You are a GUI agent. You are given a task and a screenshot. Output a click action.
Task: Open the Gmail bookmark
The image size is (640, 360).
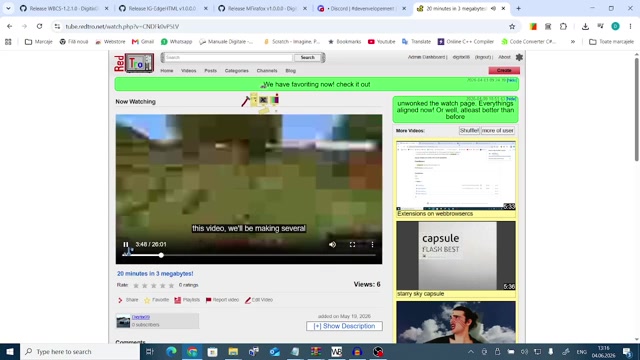[143, 42]
